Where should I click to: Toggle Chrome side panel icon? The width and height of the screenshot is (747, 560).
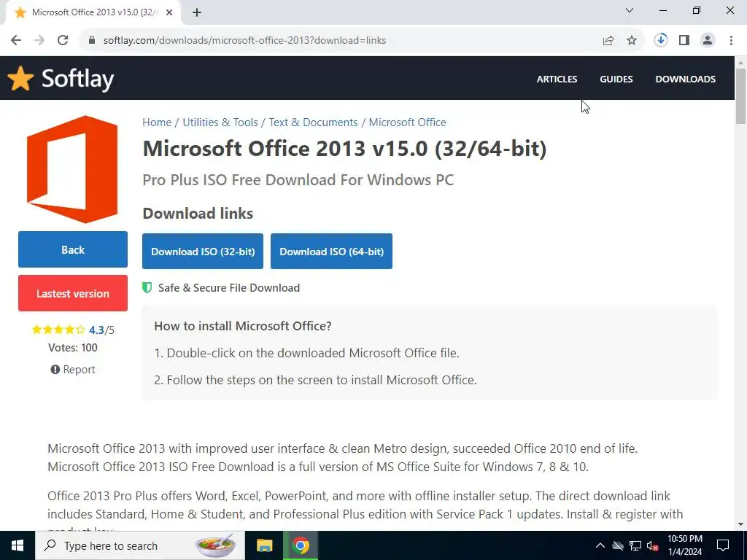684,41
